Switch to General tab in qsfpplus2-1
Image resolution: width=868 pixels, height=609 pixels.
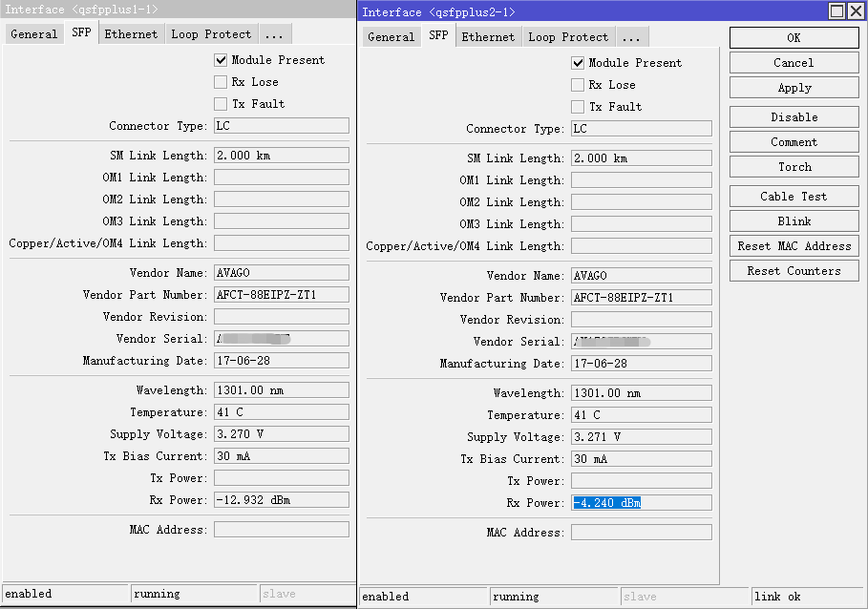(x=391, y=37)
